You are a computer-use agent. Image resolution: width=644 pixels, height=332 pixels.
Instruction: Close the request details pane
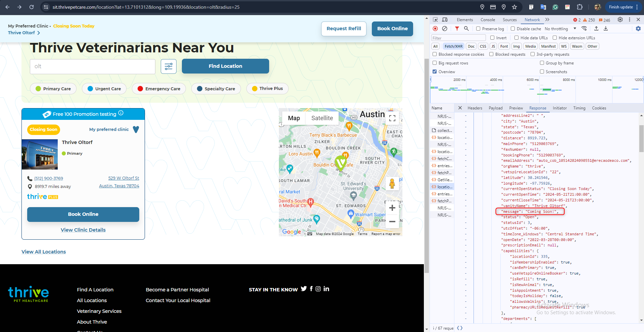pos(460,108)
